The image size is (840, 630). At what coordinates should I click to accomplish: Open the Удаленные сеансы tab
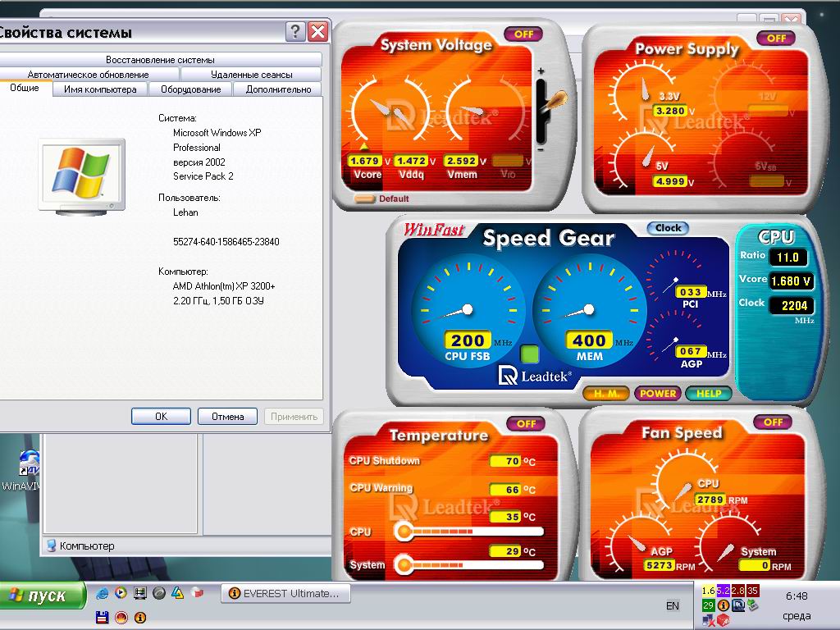pos(251,75)
